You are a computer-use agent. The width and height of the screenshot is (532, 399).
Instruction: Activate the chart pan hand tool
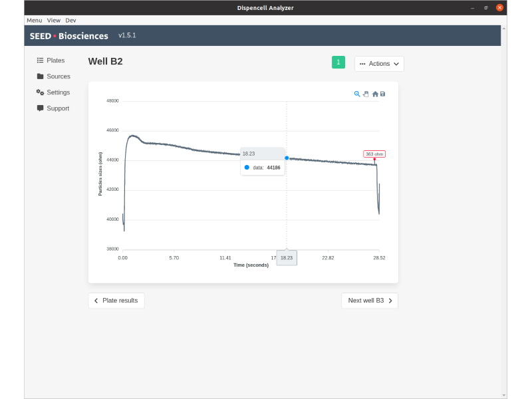(x=366, y=94)
